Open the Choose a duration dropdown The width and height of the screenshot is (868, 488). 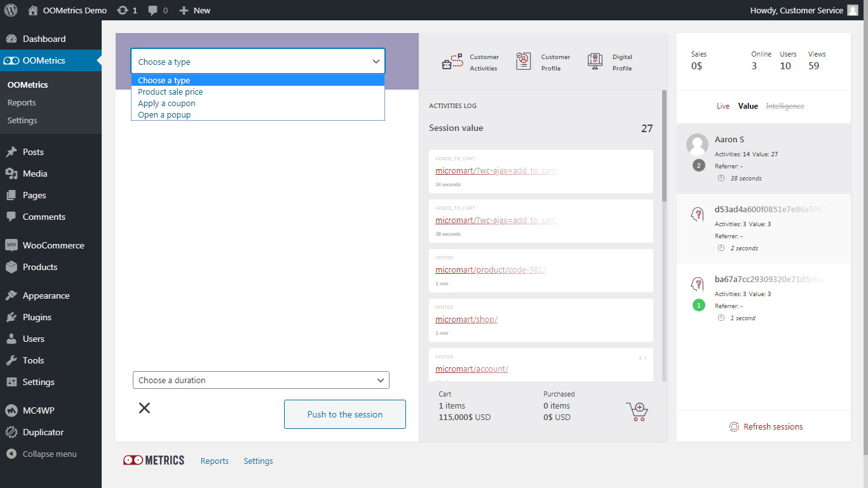[x=261, y=380]
